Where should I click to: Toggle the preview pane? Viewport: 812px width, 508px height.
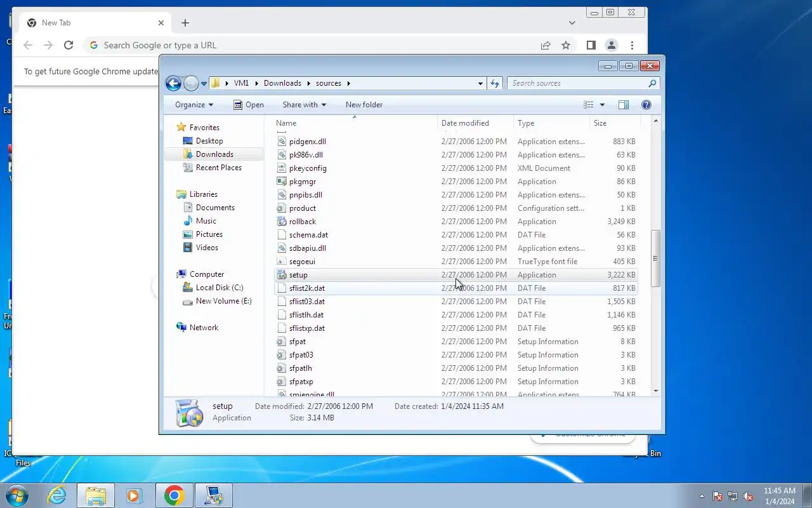click(x=624, y=105)
